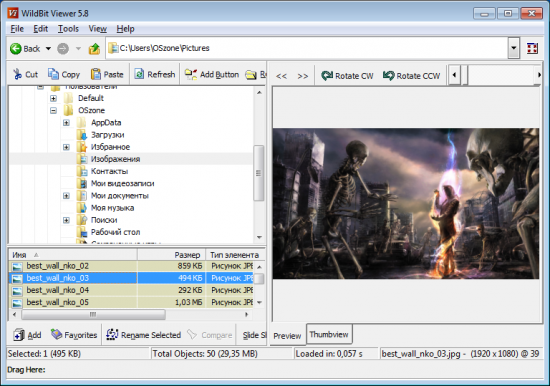Select file best_wall_nko_03

pyautogui.click(x=58, y=278)
